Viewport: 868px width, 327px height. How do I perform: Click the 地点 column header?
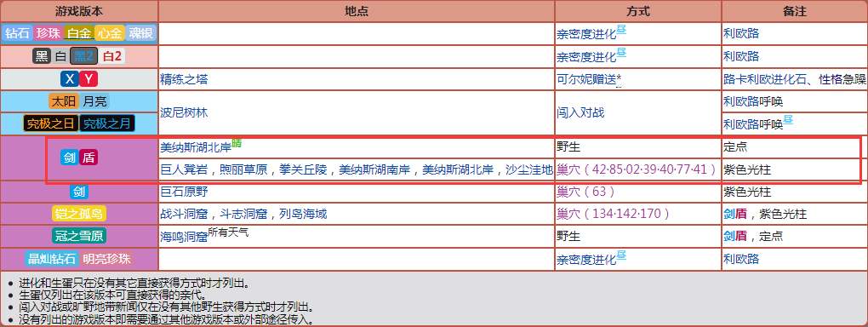pyautogui.click(x=357, y=11)
